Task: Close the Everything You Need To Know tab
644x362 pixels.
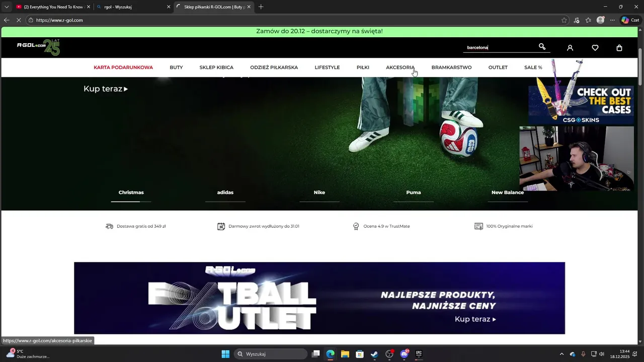Action: (89, 7)
